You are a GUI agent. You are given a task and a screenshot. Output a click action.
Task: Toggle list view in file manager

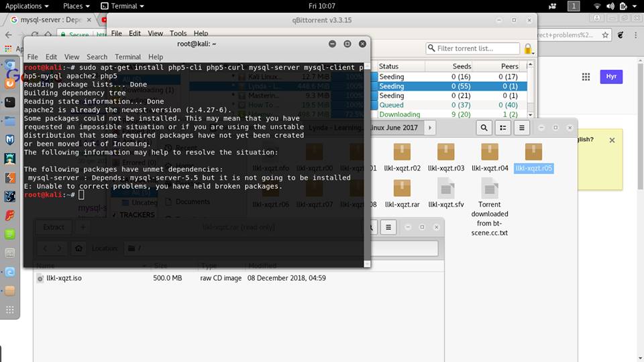tap(504, 128)
